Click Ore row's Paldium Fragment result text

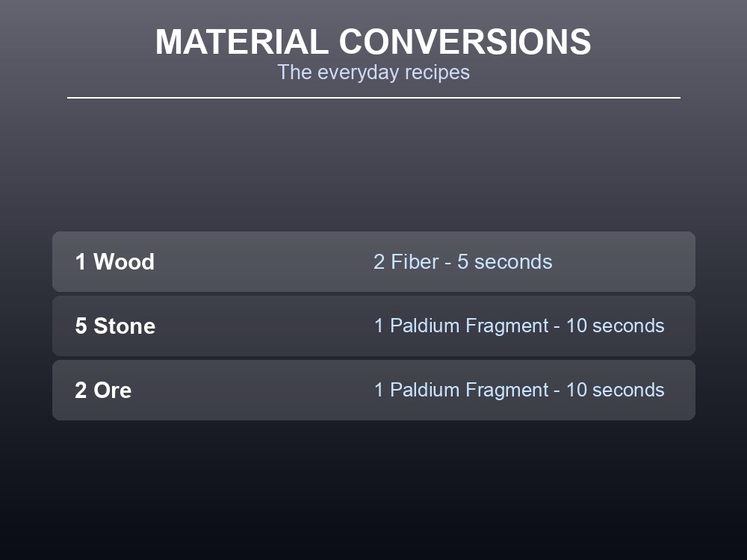(x=519, y=390)
